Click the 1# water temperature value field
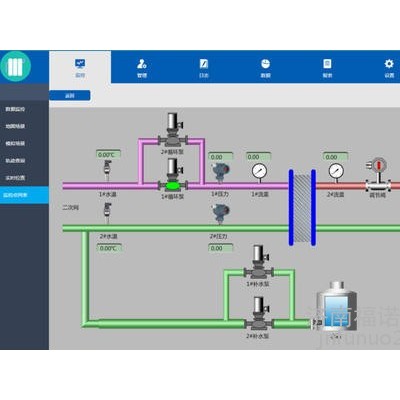 [x=108, y=155]
